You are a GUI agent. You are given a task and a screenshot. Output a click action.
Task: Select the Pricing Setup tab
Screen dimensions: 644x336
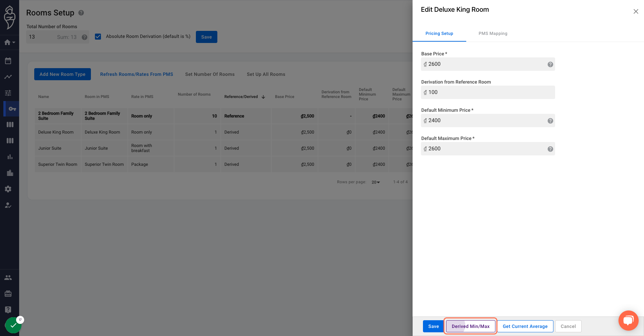pyautogui.click(x=439, y=34)
